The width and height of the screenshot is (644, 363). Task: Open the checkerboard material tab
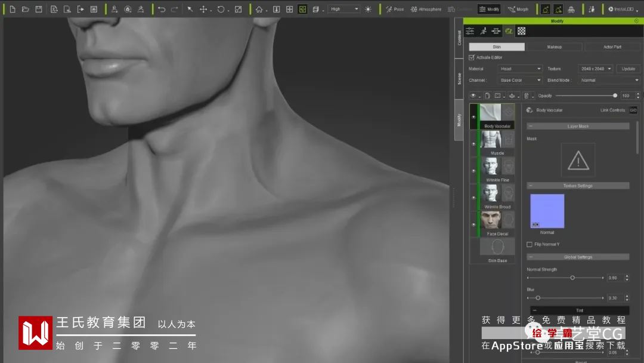pos(522,31)
